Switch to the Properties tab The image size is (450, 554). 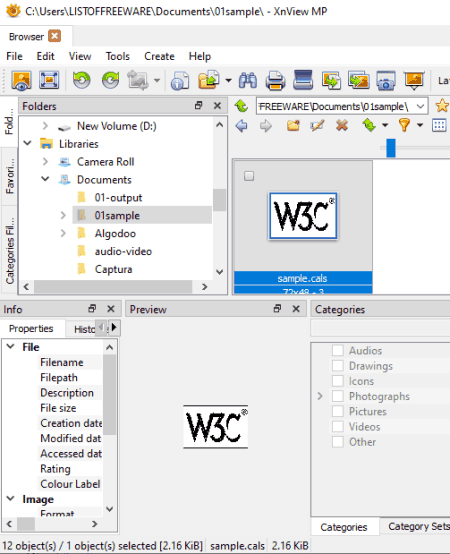click(31, 329)
